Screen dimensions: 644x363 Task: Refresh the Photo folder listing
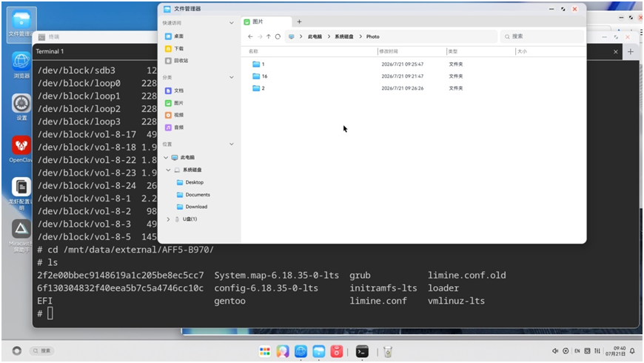278,36
